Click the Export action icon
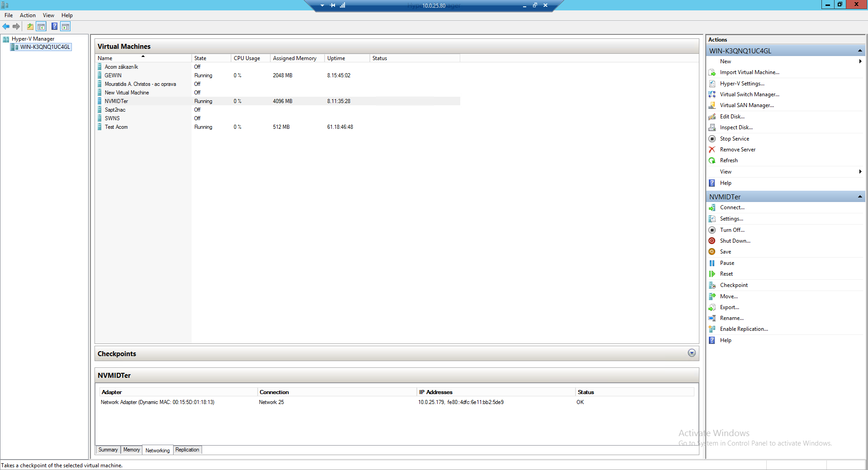The height and width of the screenshot is (470, 868). pos(712,307)
